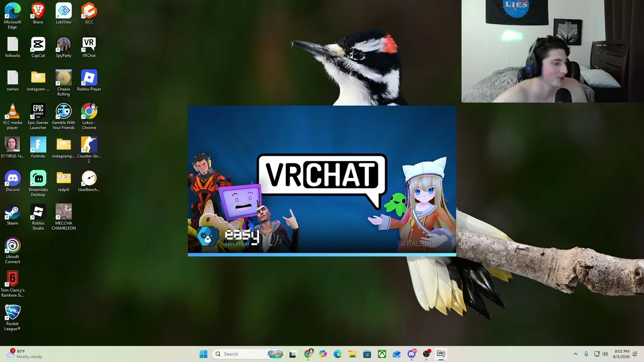Select the Ubisoft Connect desktop icon
The image size is (644, 362).
click(13, 251)
